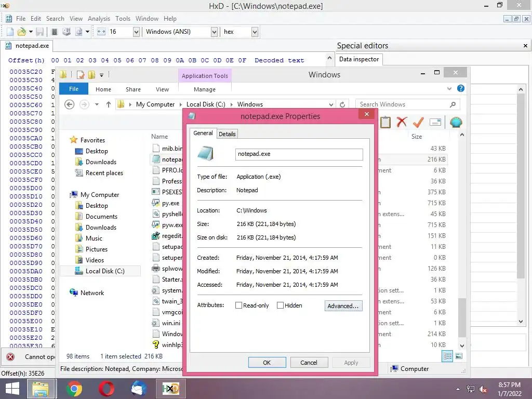The height and width of the screenshot is (399, 532).
Task: Open the Windows (ANSI) charset dropdown
Action: (214, 32)
